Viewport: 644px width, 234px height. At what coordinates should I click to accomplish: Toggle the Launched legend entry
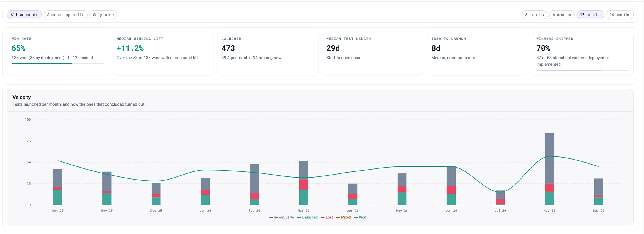(x=307, y=217)
